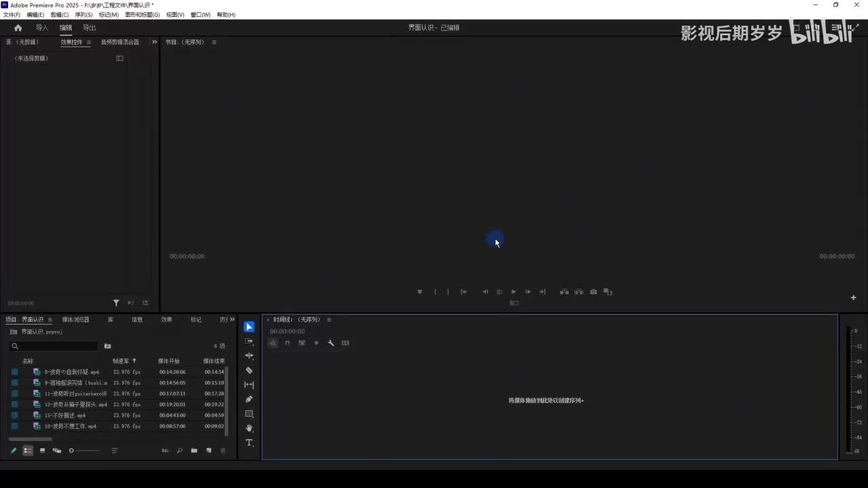868x488 pixels.
Task: Open the 导入 workspace
Action: [42, 28]
